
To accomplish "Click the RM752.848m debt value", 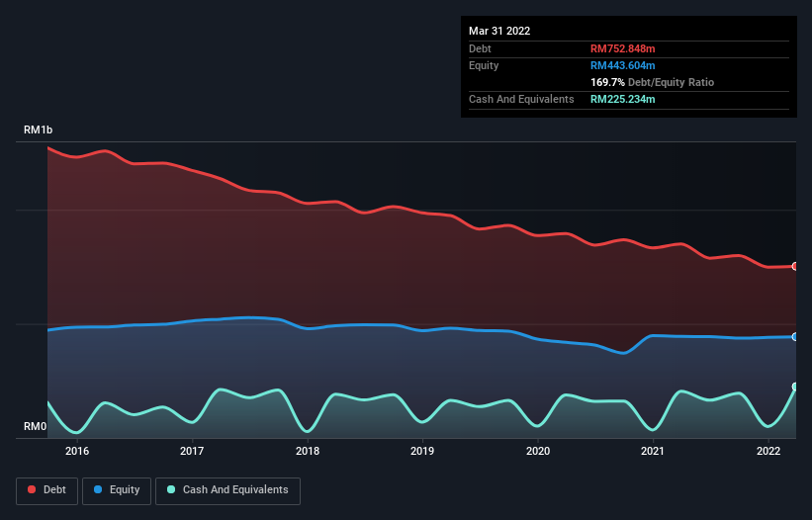I will click(x=622, y=48).
